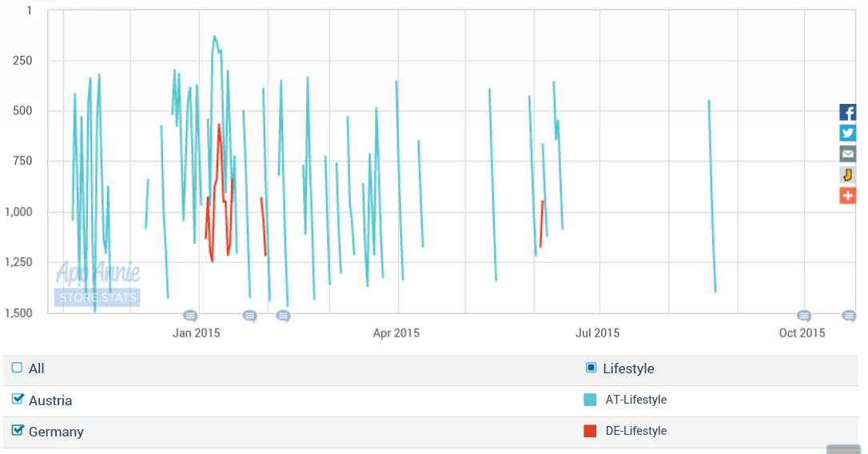868x454 pixels.
Task: Open the comment bubble just before Jan 2015
Action: (x=190, y=317)
